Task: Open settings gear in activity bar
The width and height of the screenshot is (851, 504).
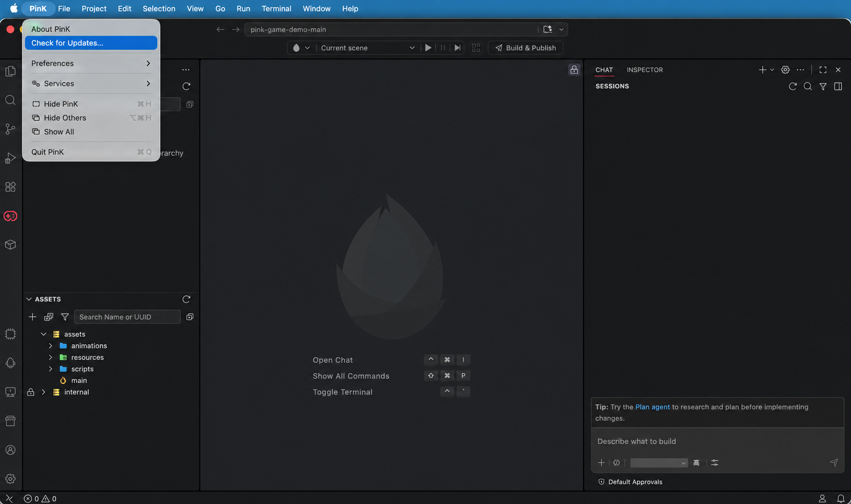Action: click(10, 479)
